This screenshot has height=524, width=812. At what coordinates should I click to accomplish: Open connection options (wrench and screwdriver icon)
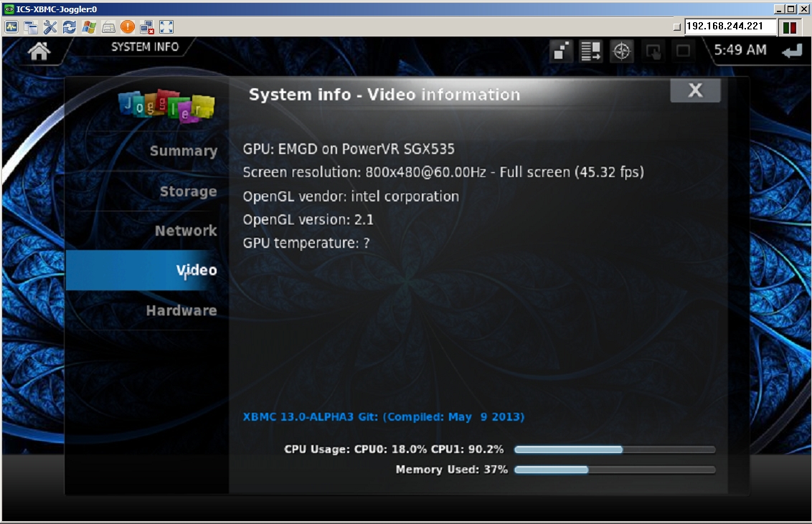point(50,27)
